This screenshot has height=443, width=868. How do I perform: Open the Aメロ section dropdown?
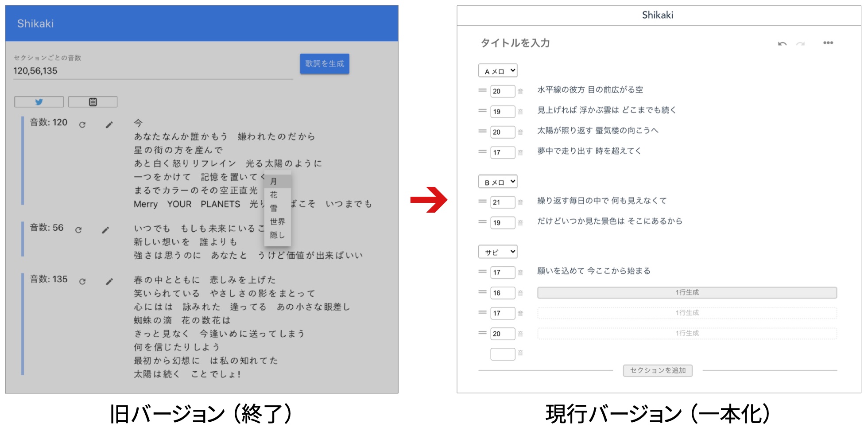pyautogui.click(x=498, y=71)
